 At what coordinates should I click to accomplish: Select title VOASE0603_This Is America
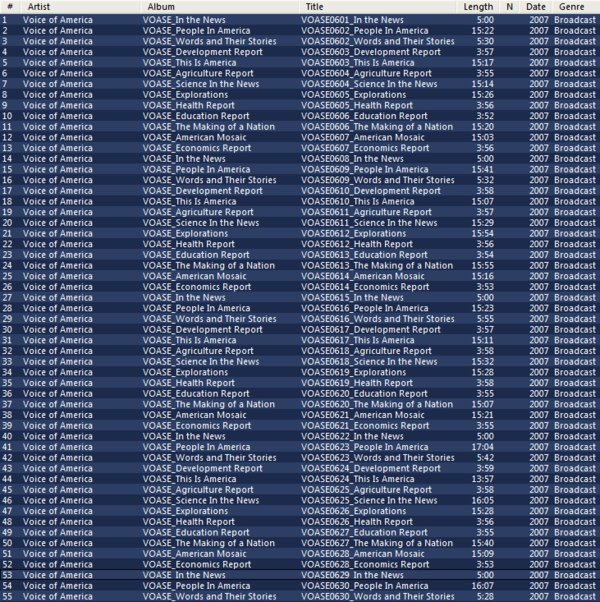pyautogui.click(x=358, y=63)
